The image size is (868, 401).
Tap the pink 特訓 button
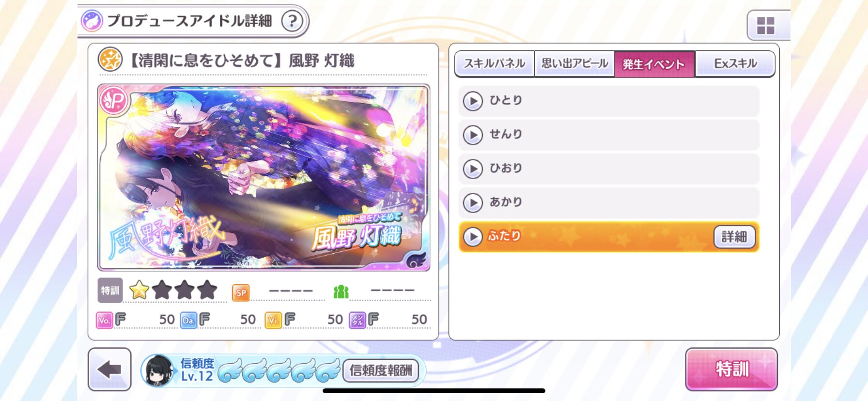[x=731, y=369]
